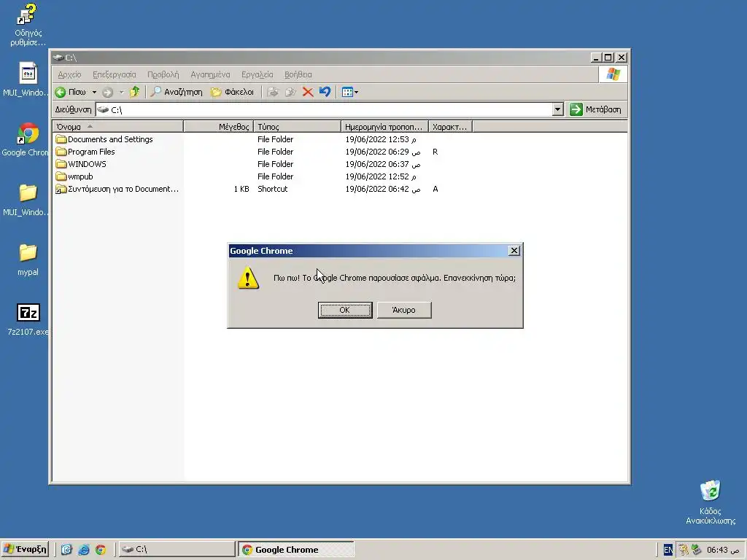Image resolution: width=747 pixels, height=560 pixels.
Task: Sort by the Τύπος column header
Action: (x=298, y=127)
